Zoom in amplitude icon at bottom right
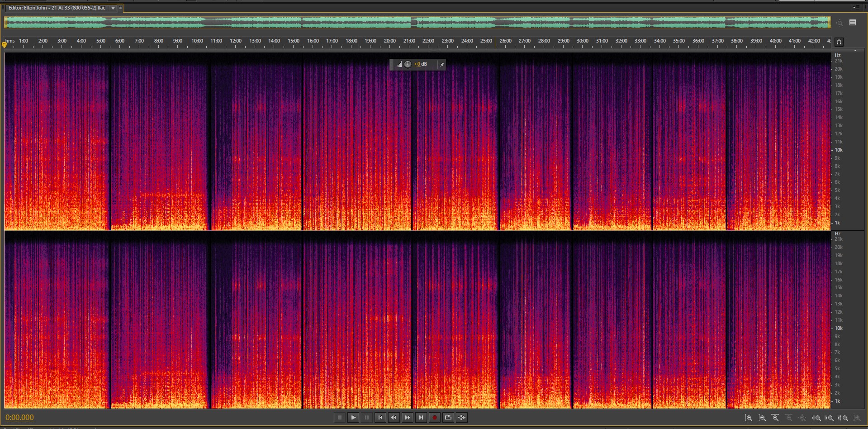868x429 pixels. point(749,418)
